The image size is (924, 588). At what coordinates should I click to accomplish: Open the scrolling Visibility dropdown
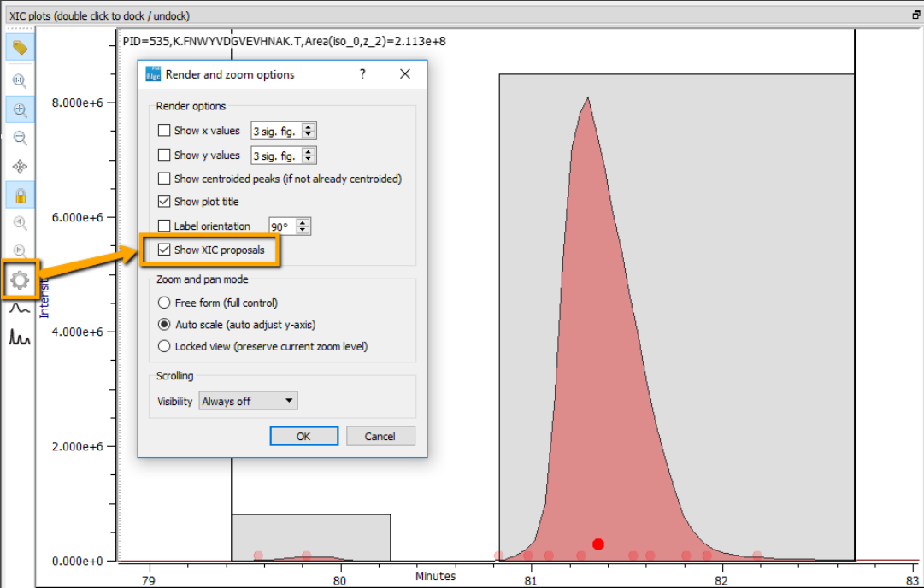pos(248,401)
